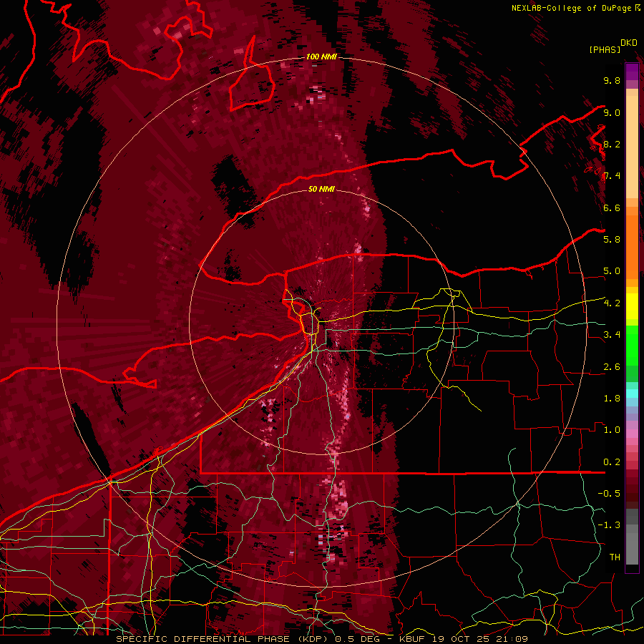Click the 50 NMI range ring label
The height and width of the screenshot is (644, 644).
tap(321, 190)
